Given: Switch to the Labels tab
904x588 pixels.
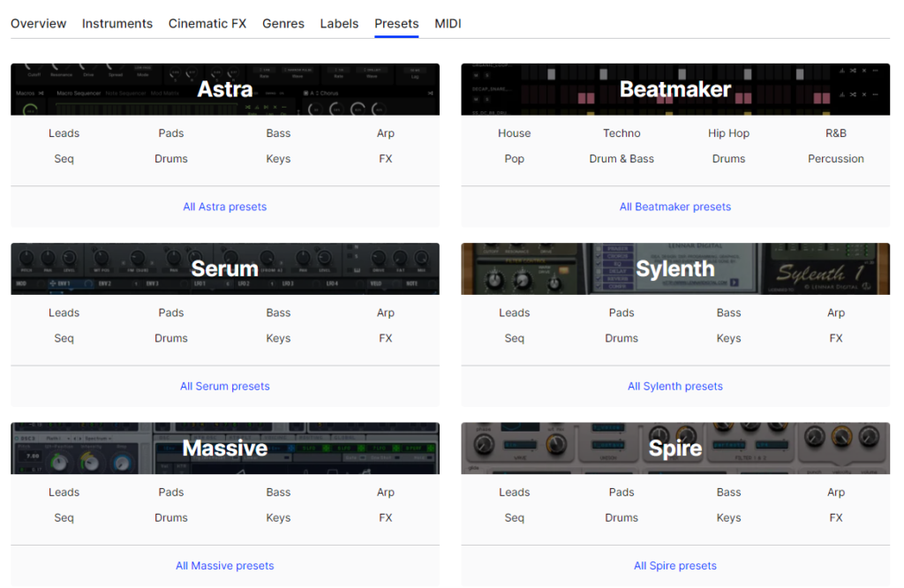Looking at the screenshot, I should point(339,23).
